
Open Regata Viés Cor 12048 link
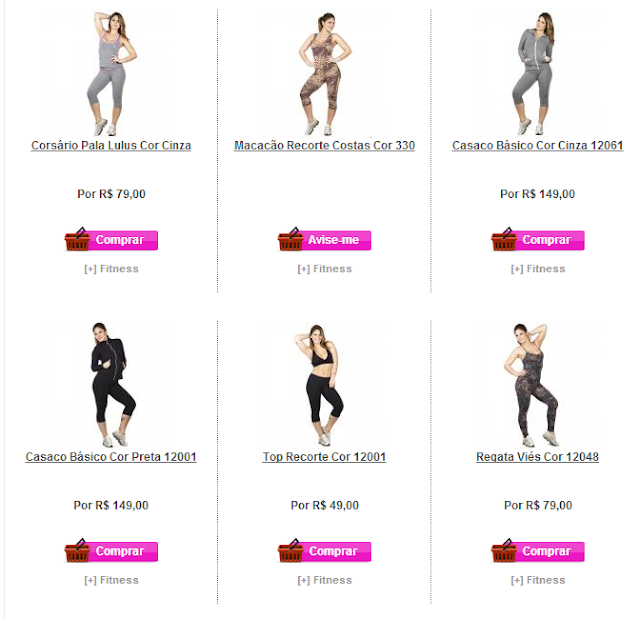point(538,457)
